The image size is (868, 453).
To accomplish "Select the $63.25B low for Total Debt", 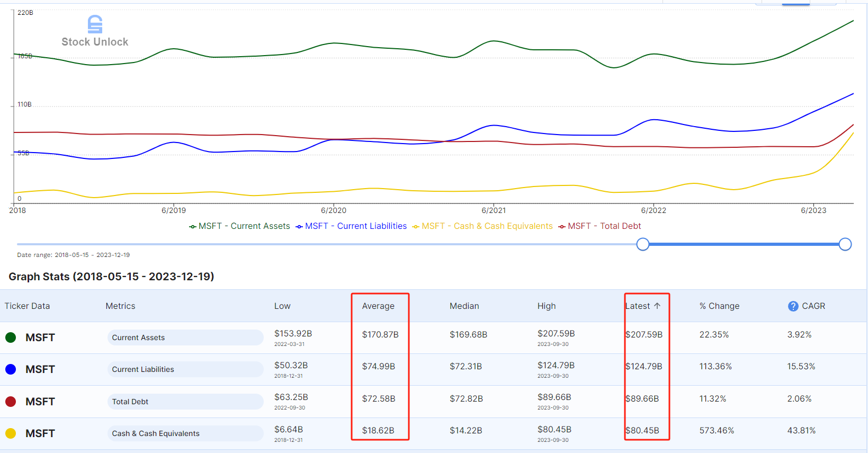I will coord(291,397).
